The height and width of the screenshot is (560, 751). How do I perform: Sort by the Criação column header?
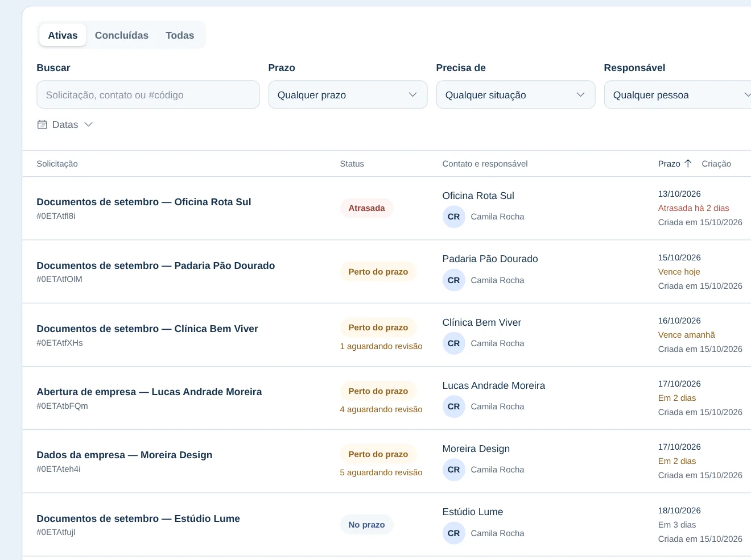(716, 164)
